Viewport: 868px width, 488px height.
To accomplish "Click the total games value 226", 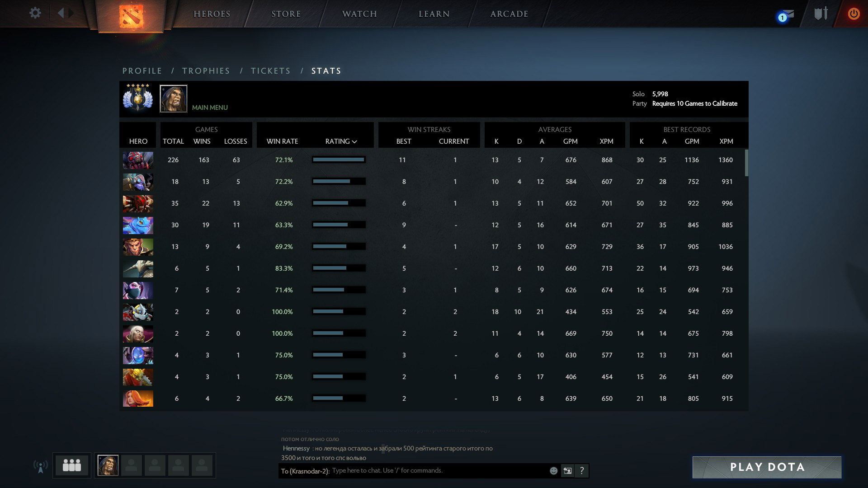I will pyautogui.click(x=173, y=160).
